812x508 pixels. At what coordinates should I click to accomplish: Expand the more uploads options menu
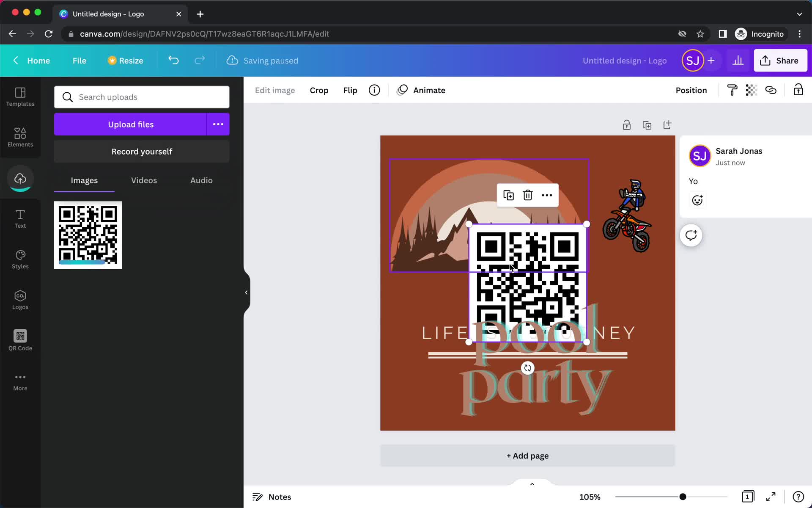pos(218,124)
